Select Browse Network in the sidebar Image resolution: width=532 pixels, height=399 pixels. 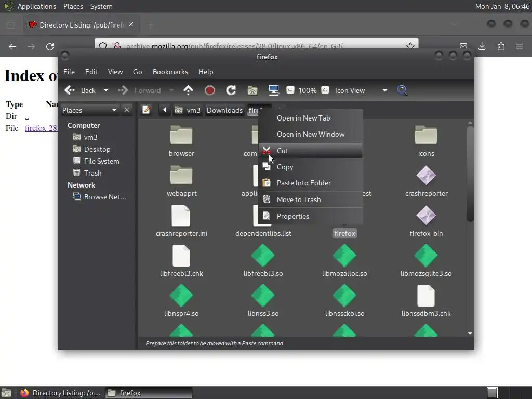100,197
